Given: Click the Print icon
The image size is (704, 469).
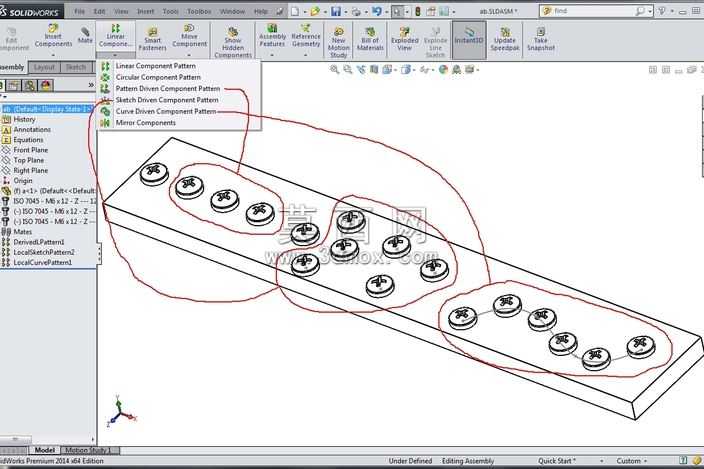Looking at the screenshot, I should [x=356, y=11].
